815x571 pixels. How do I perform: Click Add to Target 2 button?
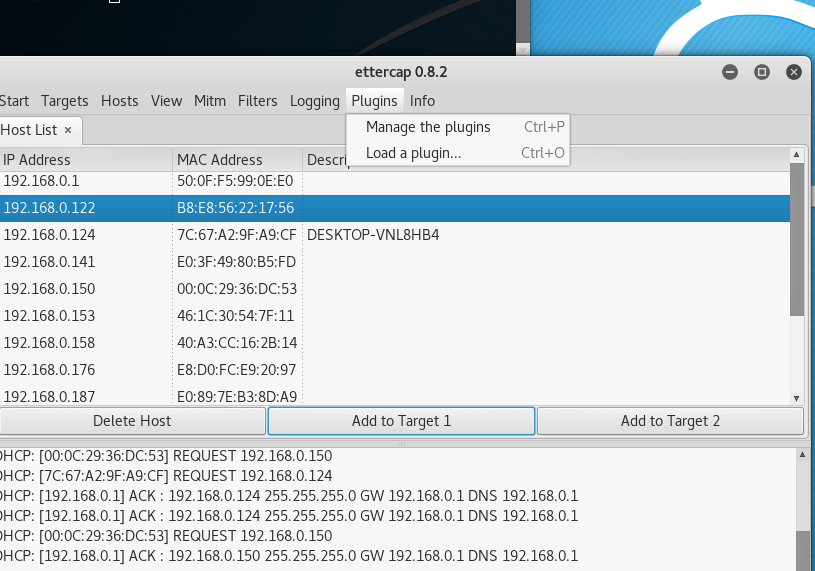pos(670,421)
